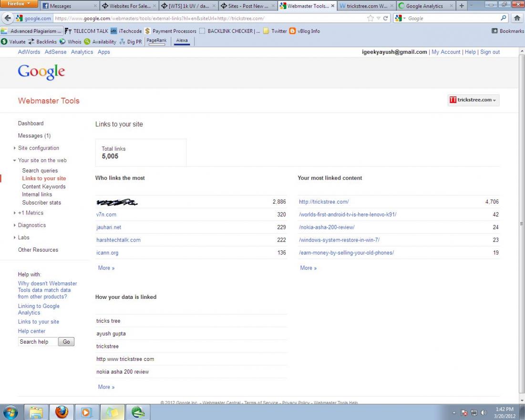The width and height of the screenshot is (525, 420).
Task: Switch to the Websites For Sale tab
Action: pos(129,6)
